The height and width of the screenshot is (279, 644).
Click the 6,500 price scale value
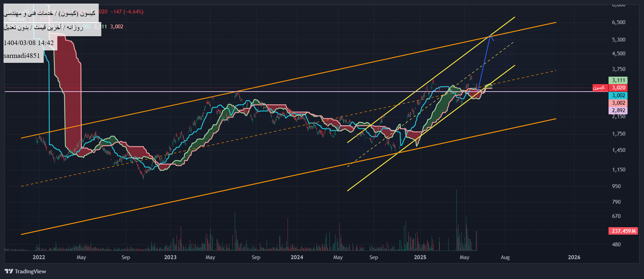[x=618, y=22]
